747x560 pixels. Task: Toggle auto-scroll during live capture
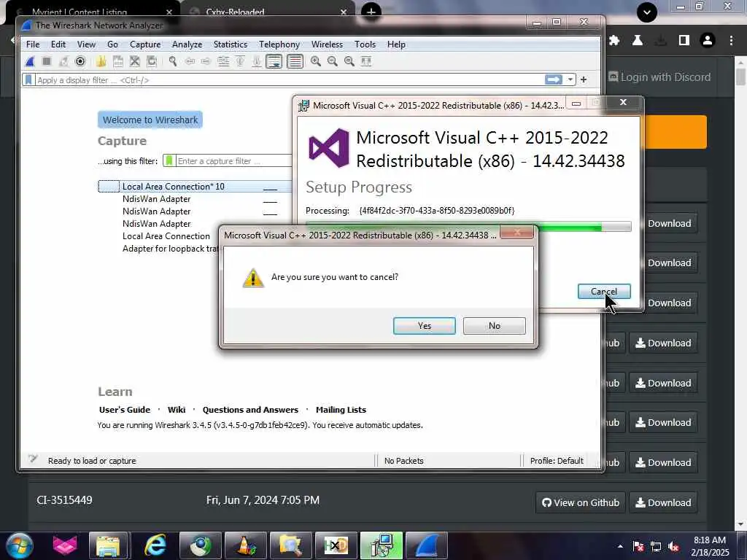click(274, 61)
